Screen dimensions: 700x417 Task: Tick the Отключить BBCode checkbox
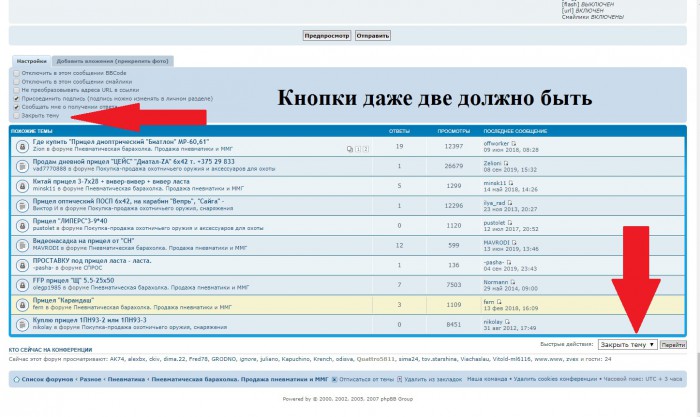(17, 73)
